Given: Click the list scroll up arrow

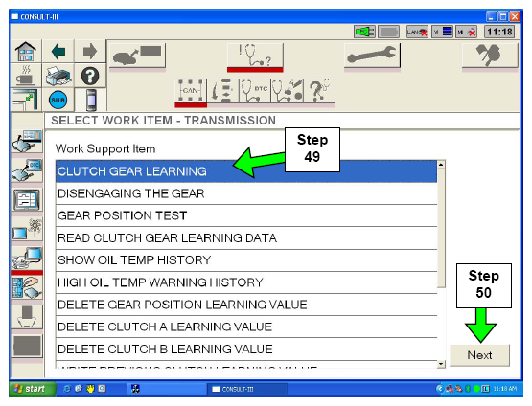Looking at the screenshot, I should tap(441, 165).
